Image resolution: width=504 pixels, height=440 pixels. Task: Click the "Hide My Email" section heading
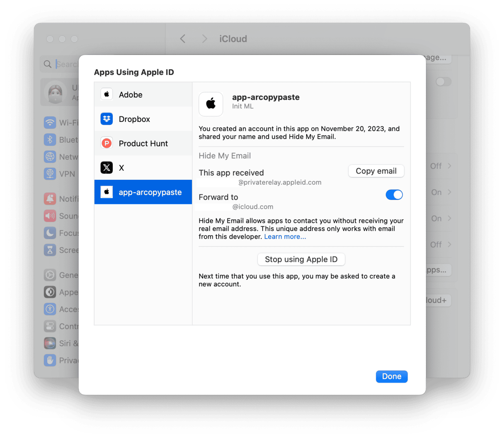coord(225,156)
